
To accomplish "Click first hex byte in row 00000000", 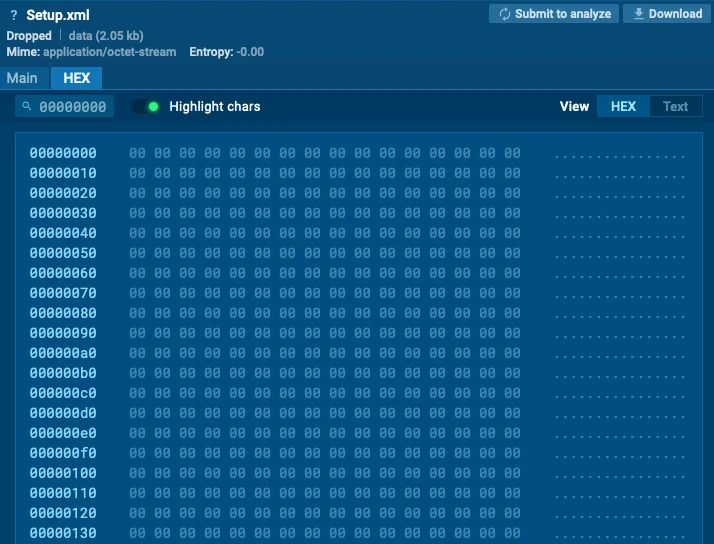I will 137,153.
